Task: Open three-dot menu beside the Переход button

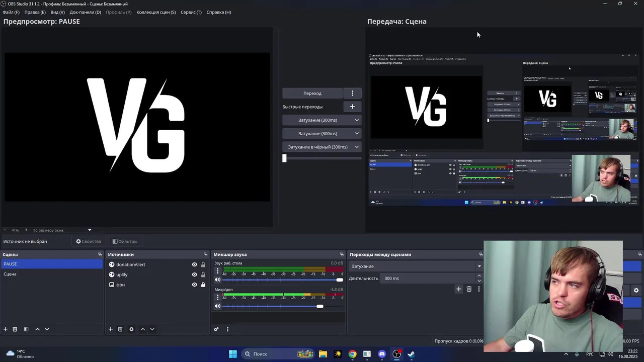Action: 352,93
